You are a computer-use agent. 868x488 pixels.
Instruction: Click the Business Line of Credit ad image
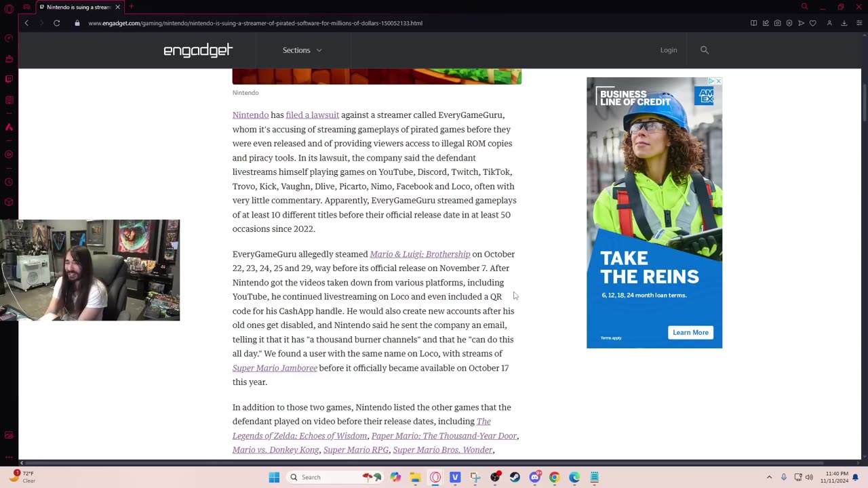point(654,213)
